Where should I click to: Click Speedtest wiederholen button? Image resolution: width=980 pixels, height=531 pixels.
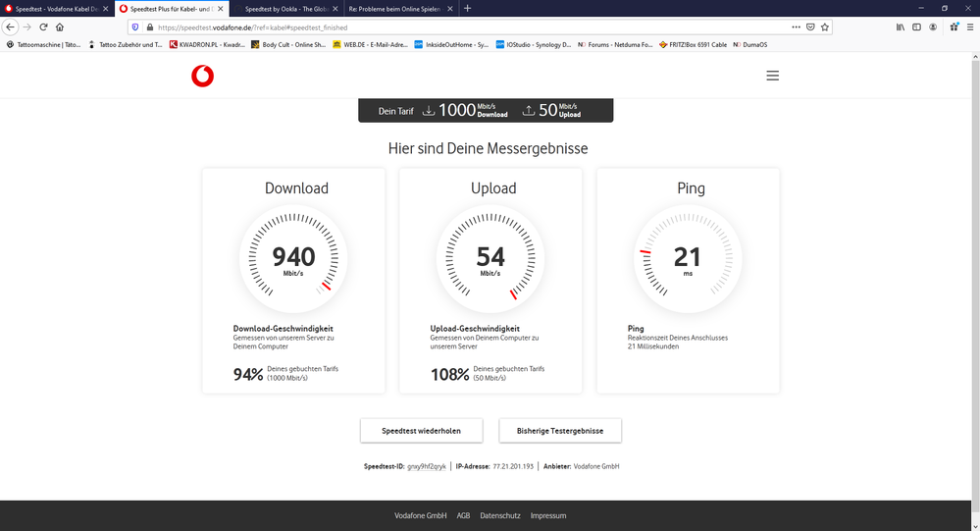tap(421, 430)
